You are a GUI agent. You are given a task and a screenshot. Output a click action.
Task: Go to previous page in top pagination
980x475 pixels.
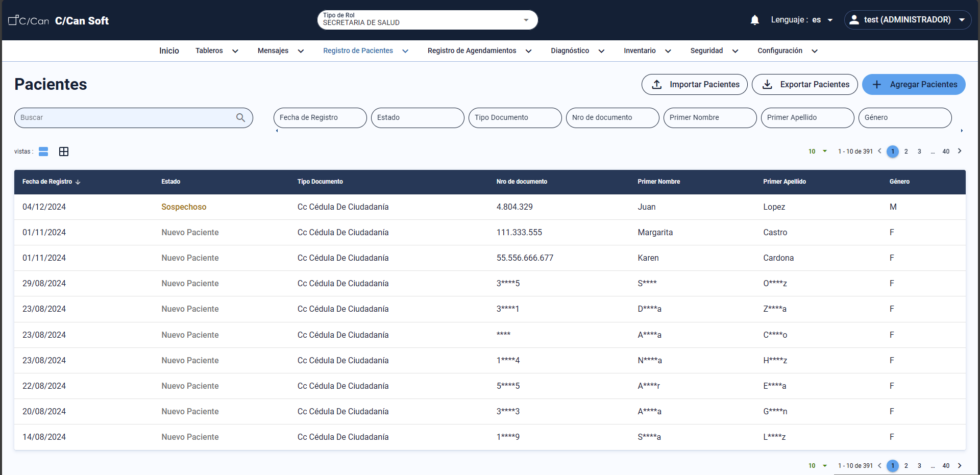[879, 151]
